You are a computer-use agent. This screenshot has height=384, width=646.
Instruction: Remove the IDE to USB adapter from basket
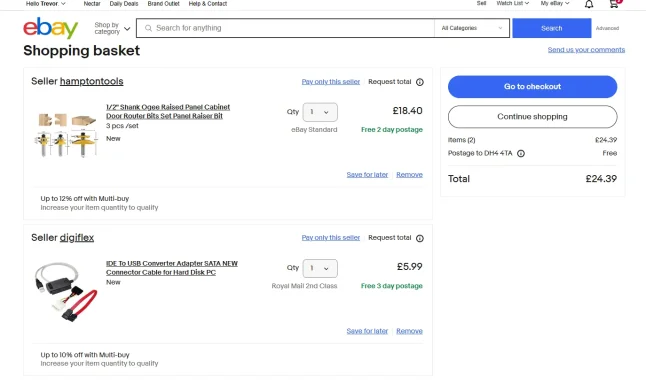click(410, 331)
